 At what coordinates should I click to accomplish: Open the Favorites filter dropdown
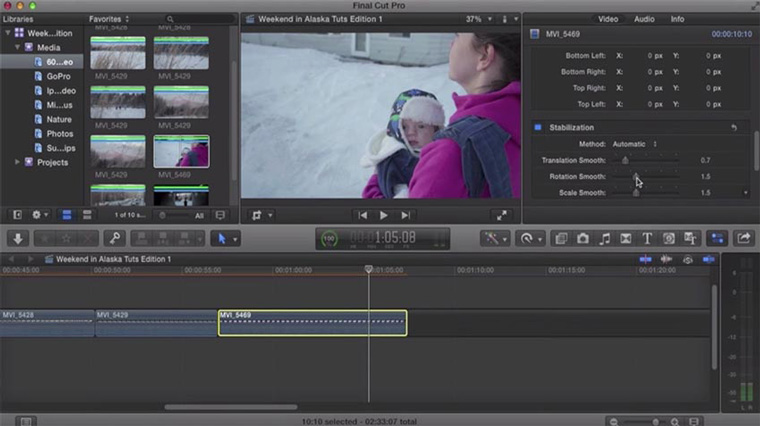109,19
